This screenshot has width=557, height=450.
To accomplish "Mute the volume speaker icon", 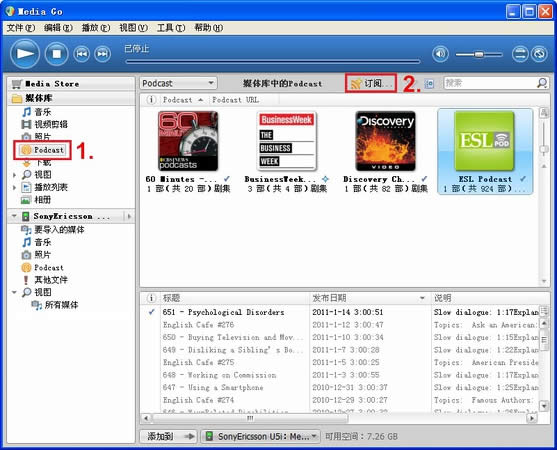I will click(x=440, y=54).
